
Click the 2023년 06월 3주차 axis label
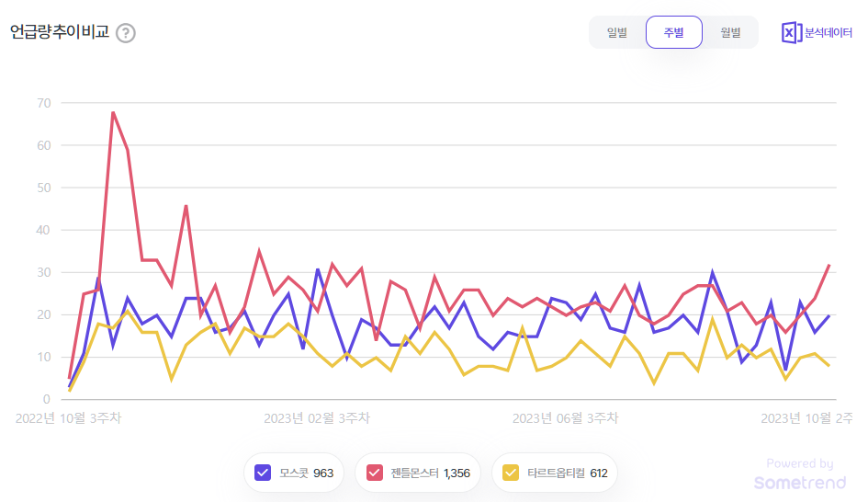point(565,417)
